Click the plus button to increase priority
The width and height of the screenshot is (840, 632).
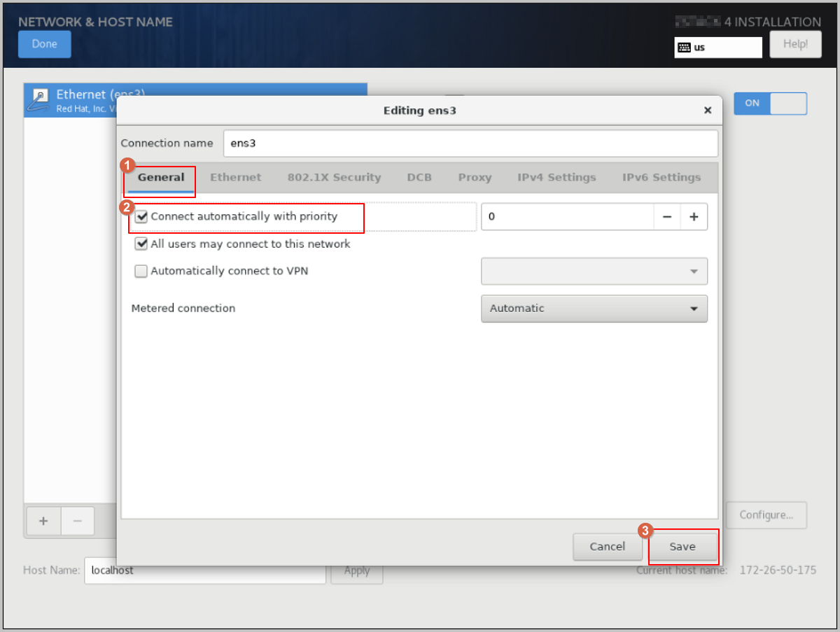pyautogui.click(x=694, y=217)
